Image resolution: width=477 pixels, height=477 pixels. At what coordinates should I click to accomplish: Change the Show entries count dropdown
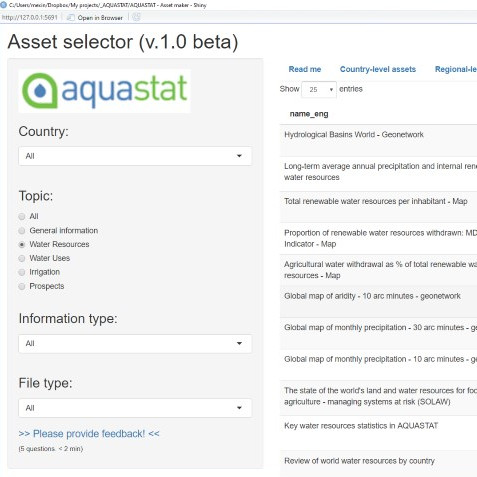coord(319,89)
